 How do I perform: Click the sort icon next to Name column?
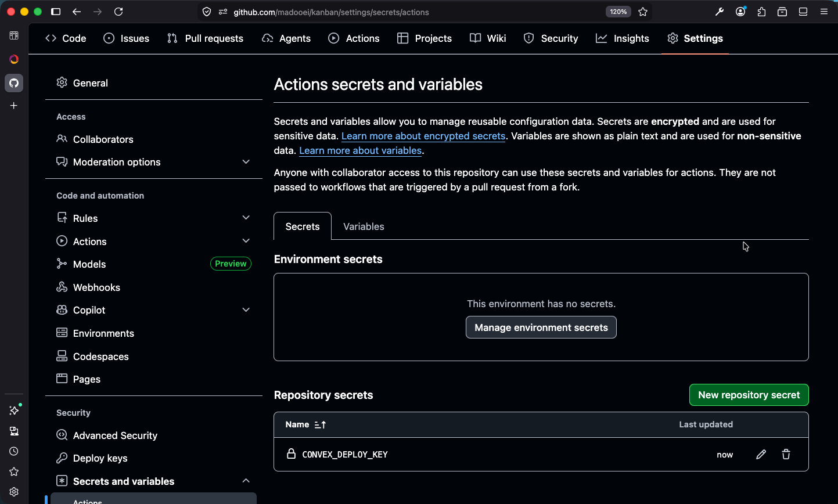(x=320, y=425)
